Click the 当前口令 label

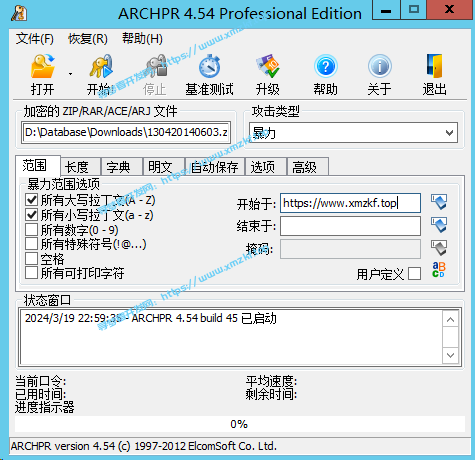pyautogui.click(x=40, y=381)
